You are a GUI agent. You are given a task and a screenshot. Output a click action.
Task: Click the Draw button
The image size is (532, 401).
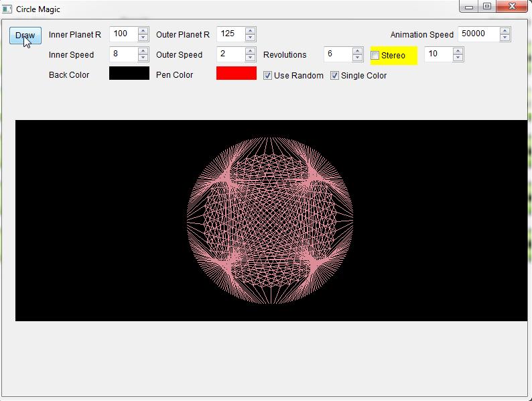pos(25,36)
